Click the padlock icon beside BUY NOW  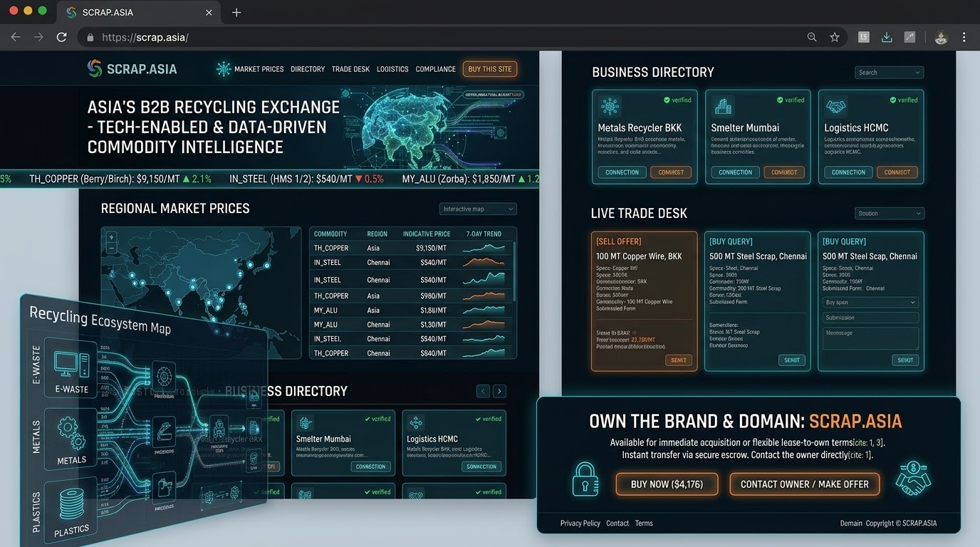(585, 479)
